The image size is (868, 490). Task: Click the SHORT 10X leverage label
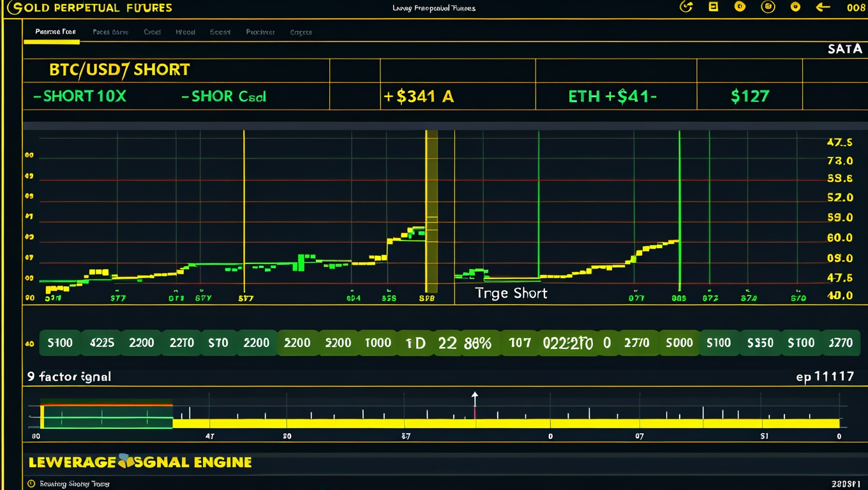[80, 96]
